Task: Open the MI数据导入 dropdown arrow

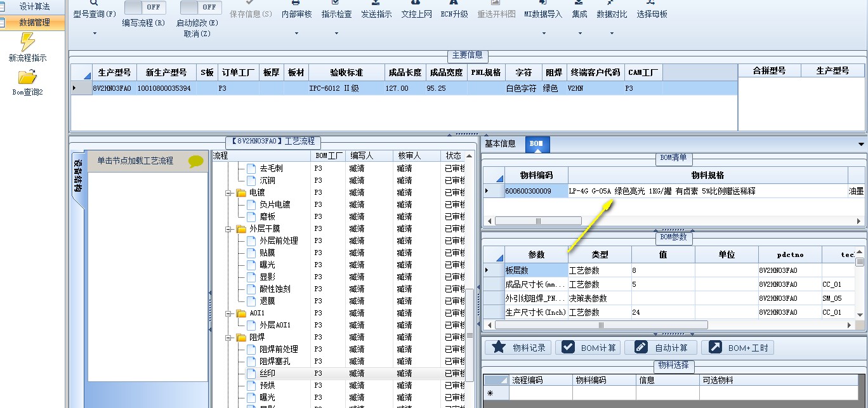Action: 543,33
